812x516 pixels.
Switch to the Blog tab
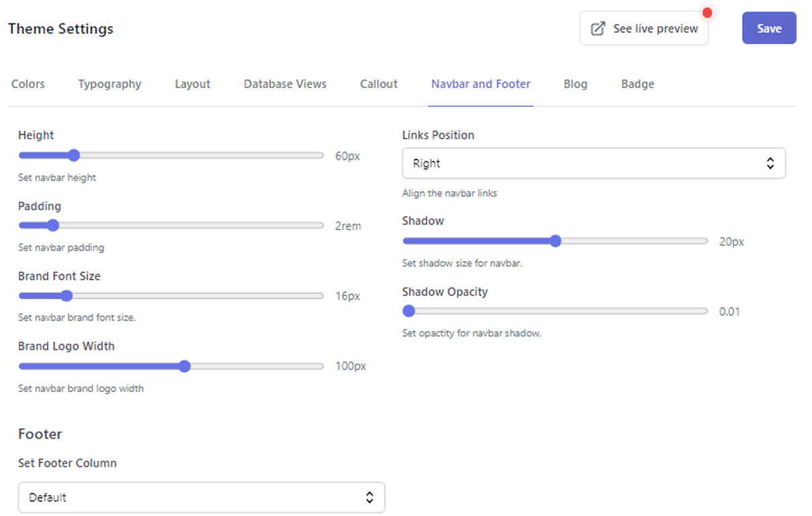click(x=576, y=84)
